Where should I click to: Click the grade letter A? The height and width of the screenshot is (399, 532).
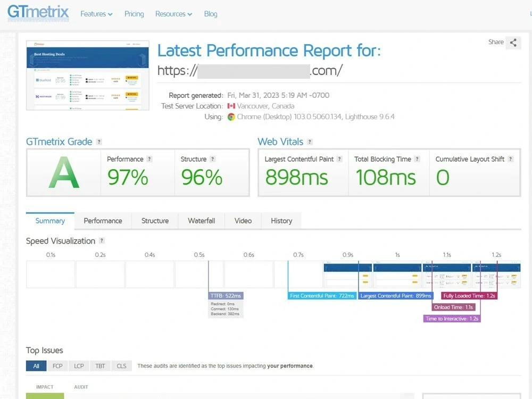tap(64, 173)
